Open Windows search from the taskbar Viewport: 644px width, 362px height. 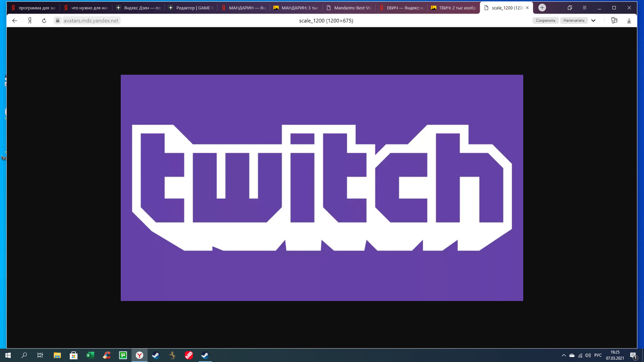tap(24, 355)
